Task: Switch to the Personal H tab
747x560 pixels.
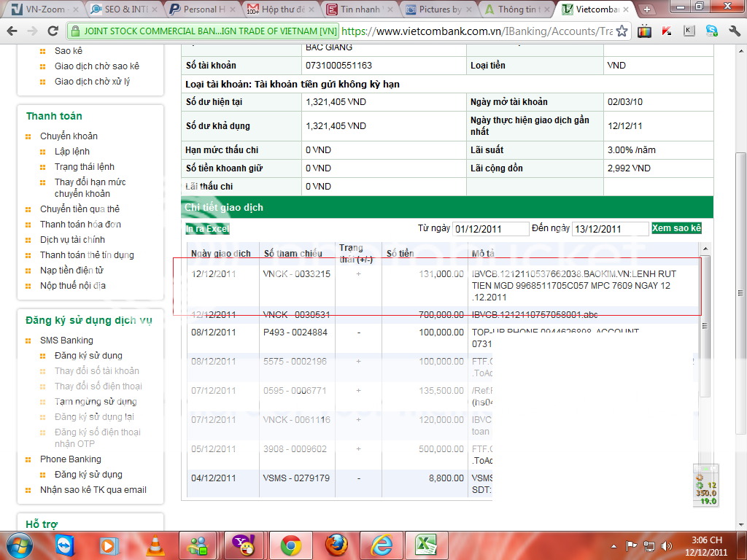Action: (x=203, y=9)
